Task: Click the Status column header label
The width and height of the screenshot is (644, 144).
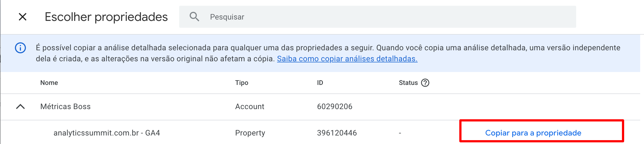Action: click(408, 83)
